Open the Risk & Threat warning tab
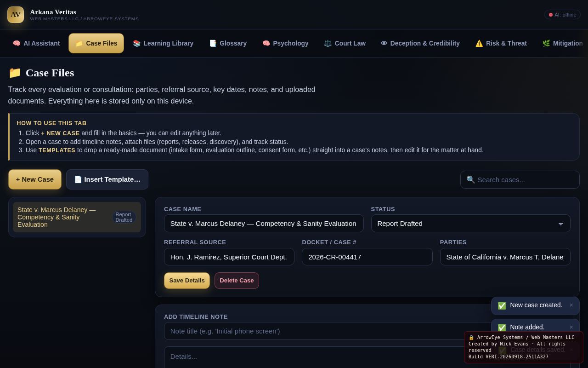The width and height of the screenshot is (588, 368). (x=501, y=43)
